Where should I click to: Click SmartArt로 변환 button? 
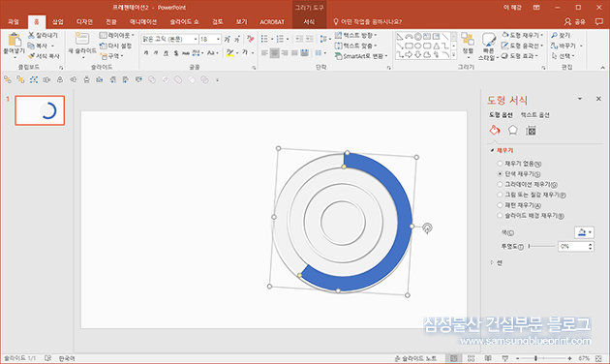pyautogui.click(x=361, y=56)
